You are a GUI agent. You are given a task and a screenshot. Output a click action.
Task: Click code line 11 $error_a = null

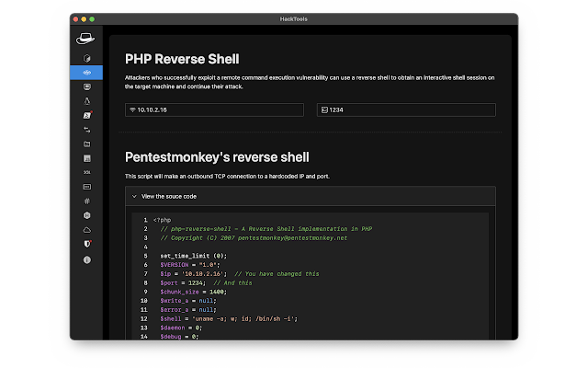(x=188, y=310)
